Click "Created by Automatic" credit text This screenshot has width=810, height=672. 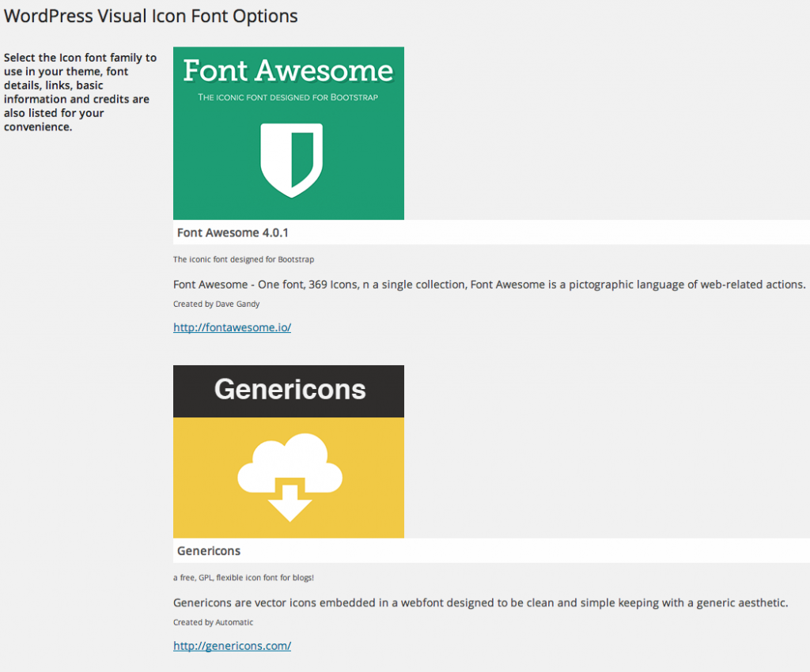(213, 622)
